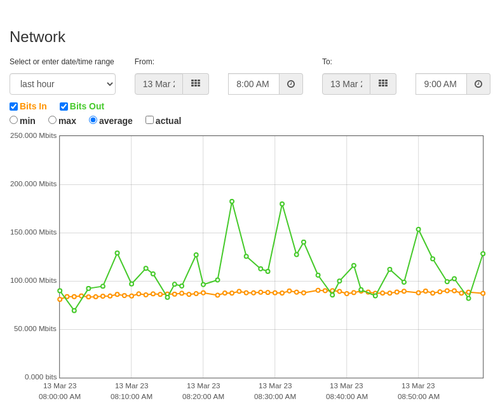
Task: Click the 150.000 Mbits axis label
Action: click(33, 232)
